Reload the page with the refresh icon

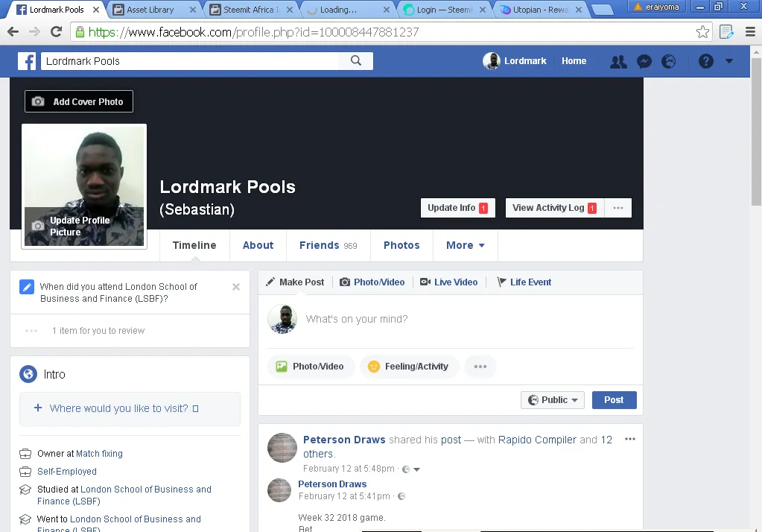pos(57,32)
